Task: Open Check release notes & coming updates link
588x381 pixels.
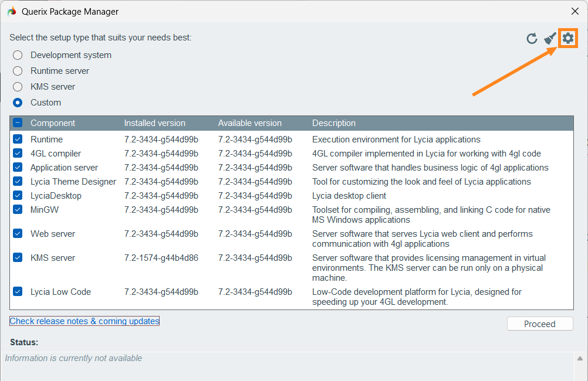Action: point(85,321)
